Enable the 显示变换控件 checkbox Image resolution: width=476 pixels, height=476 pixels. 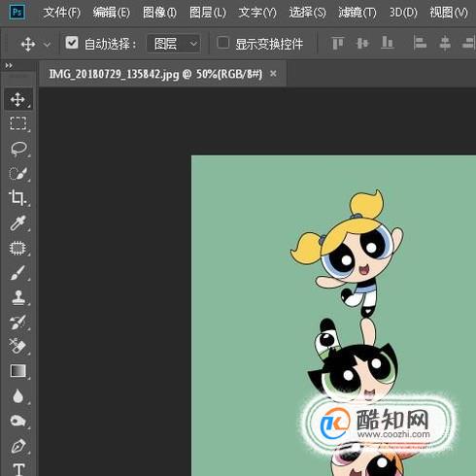pos(223,43)
